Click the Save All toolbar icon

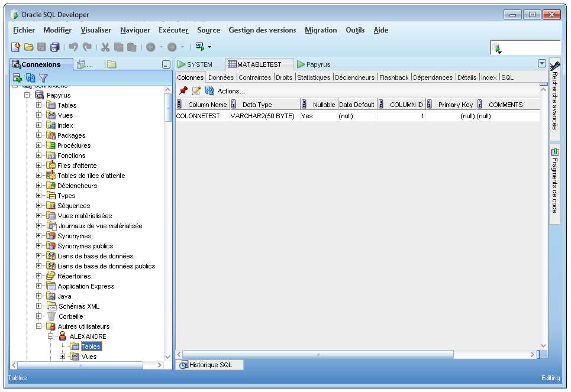point(54,47)
